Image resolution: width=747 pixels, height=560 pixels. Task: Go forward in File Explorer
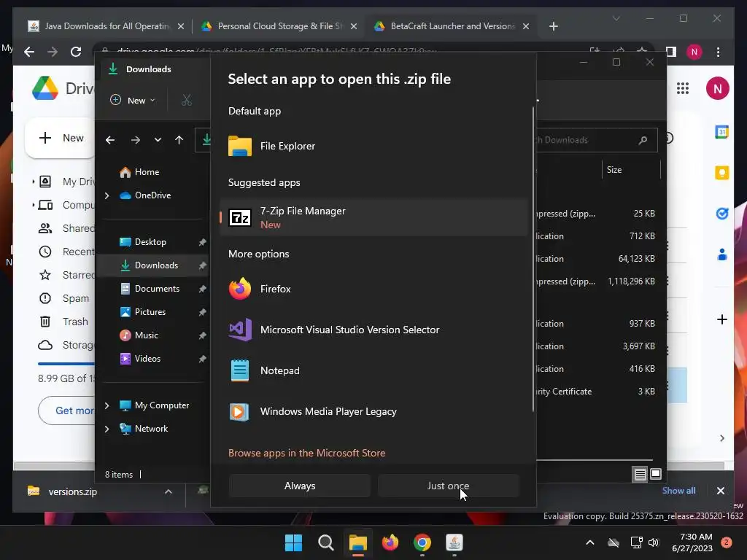[135, 140]
